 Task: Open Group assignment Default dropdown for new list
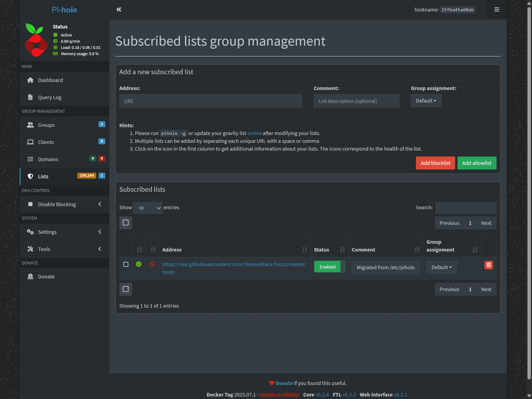click(426, 101)
